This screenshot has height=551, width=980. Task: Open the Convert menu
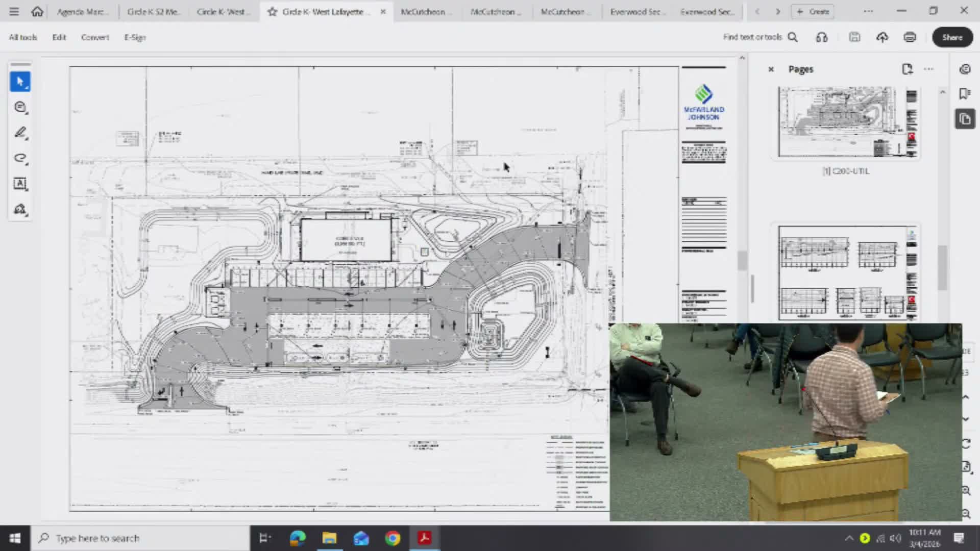click(95, 37)
